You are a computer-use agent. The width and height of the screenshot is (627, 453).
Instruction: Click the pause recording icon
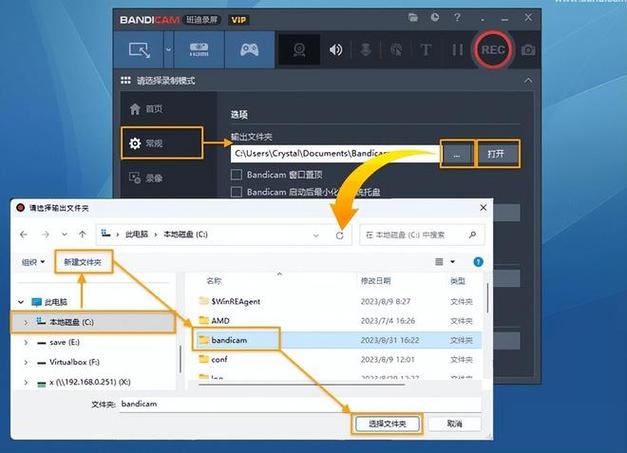(457, 50)
